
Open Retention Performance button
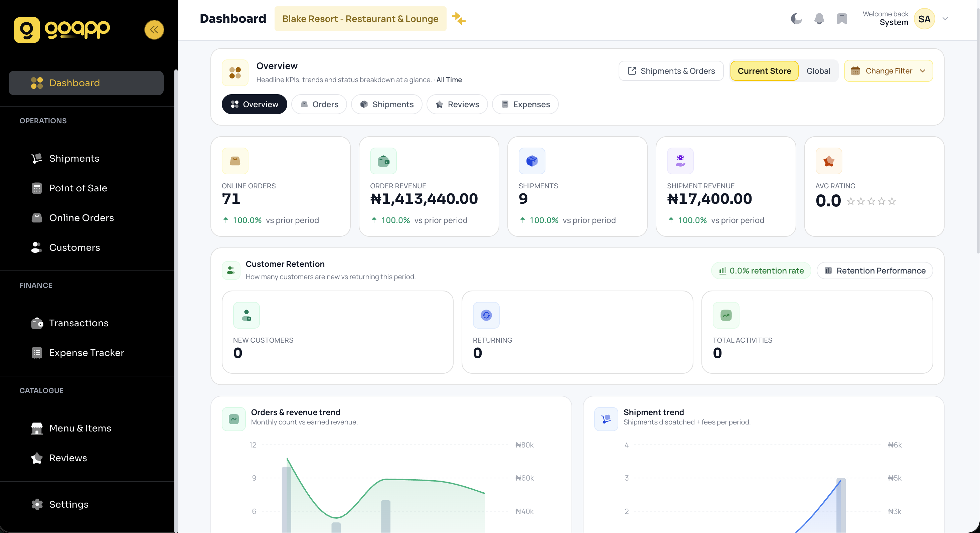click(x=875, y=271)
